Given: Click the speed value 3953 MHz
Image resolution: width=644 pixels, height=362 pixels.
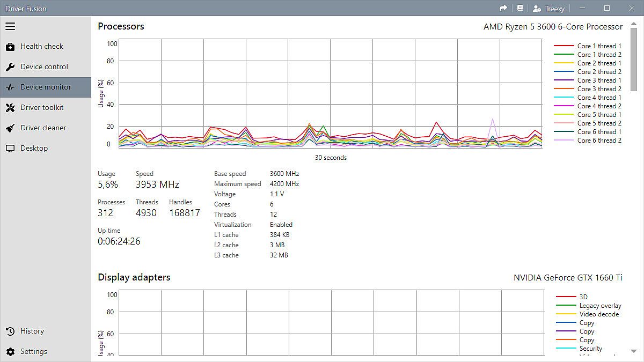Looking at the screenshot, I should (x=157, y=184).
